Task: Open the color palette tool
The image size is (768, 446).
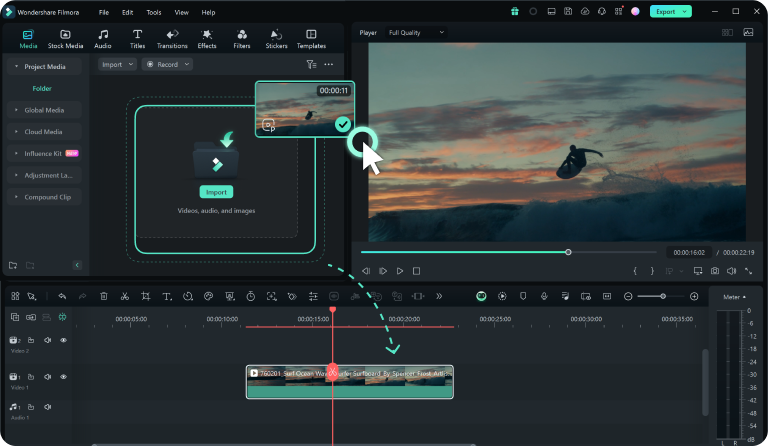Action: click(208, 296)
